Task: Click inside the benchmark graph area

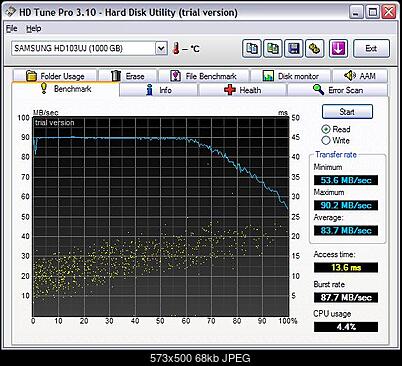Action: [160, 216]
